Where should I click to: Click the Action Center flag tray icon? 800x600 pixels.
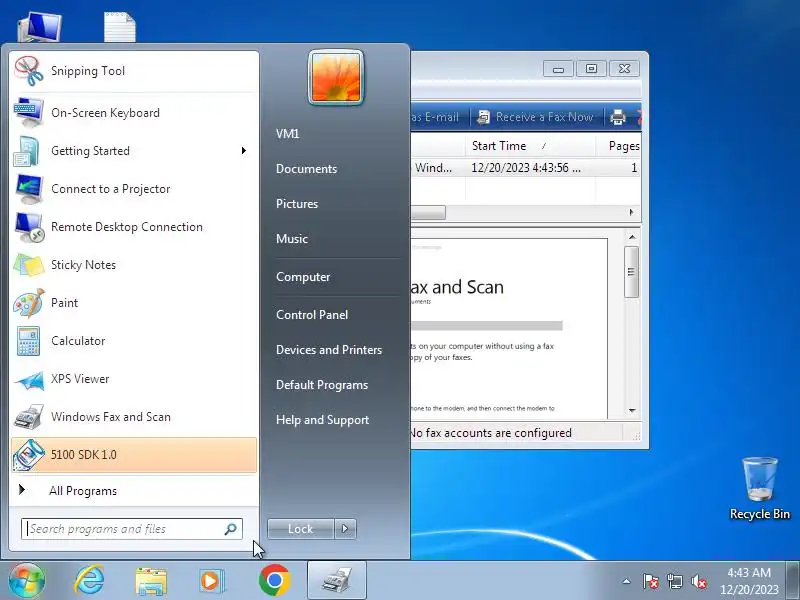pyautogui.click(x=650, y=581)
